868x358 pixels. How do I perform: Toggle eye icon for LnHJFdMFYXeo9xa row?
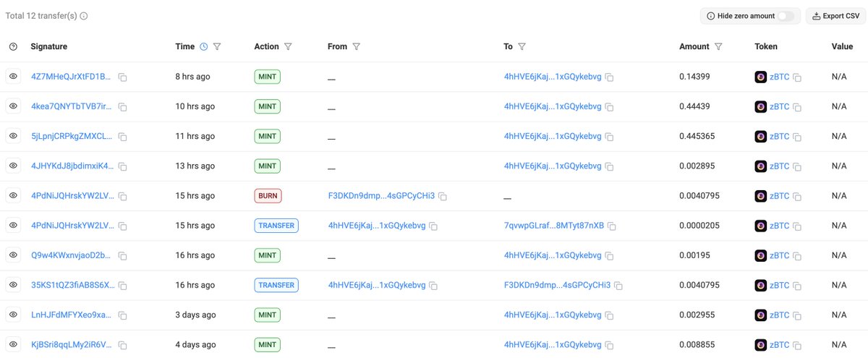(13, 314)
